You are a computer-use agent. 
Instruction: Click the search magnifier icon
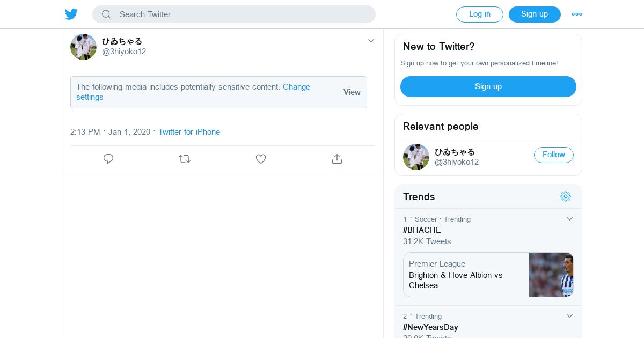tap(106, 14)
